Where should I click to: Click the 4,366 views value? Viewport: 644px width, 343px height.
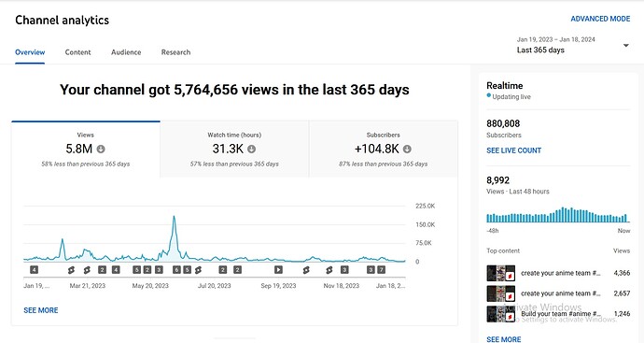pos(622,273)
